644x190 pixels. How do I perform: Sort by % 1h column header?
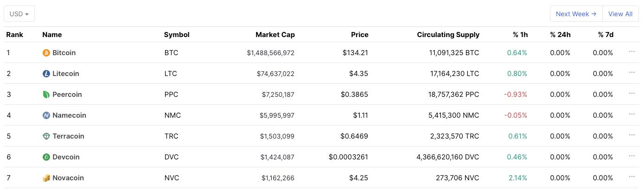click(520, 35)
